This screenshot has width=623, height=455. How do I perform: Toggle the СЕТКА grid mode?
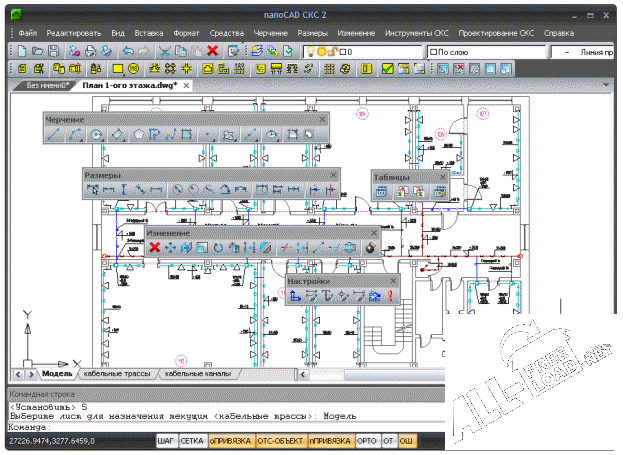[x=193, y=440]
